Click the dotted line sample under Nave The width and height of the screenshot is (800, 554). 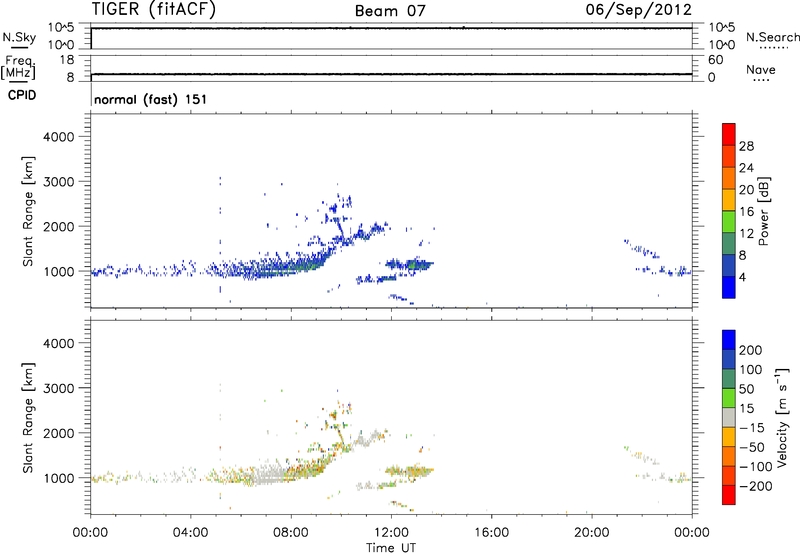[760, 81]
